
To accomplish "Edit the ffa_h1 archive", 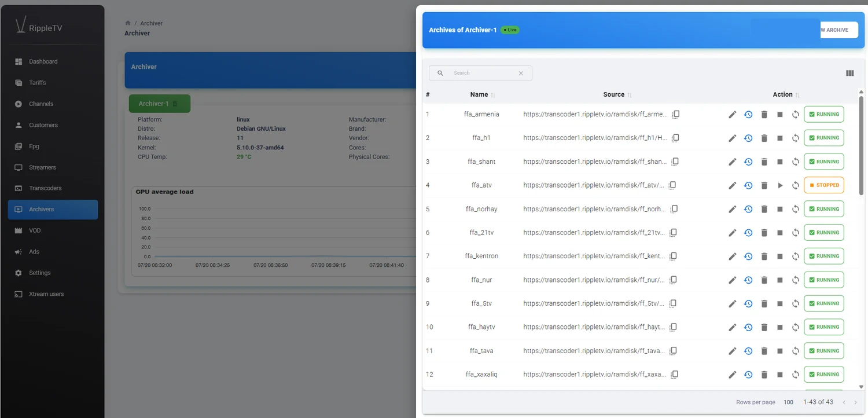I will (733, 138).
